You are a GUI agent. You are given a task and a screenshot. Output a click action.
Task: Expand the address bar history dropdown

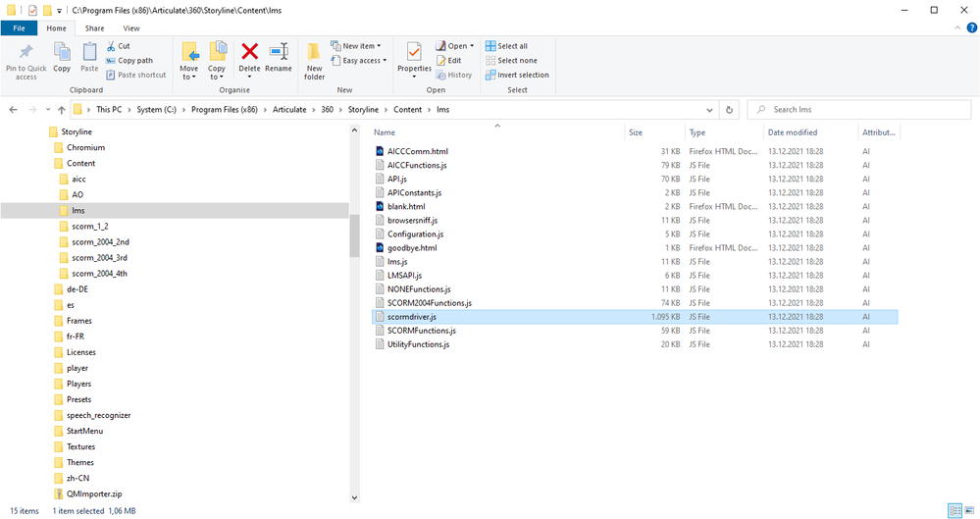coord(708,110)
